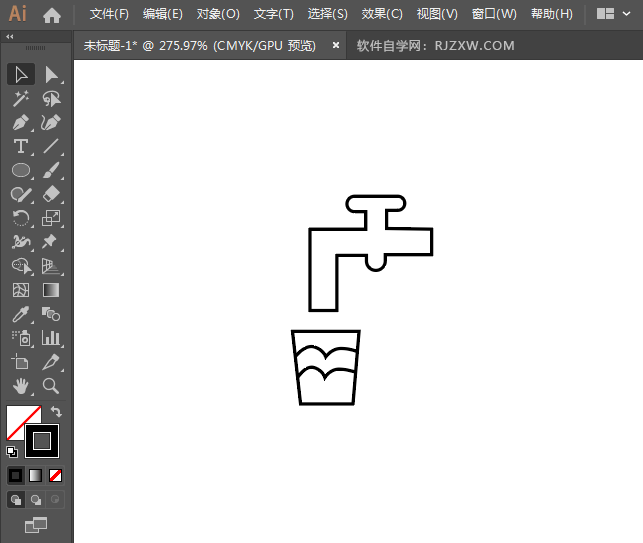Open the arrange documents layout dropdown
This screenshot has height=543, width=643.
[x=613, y=14]
